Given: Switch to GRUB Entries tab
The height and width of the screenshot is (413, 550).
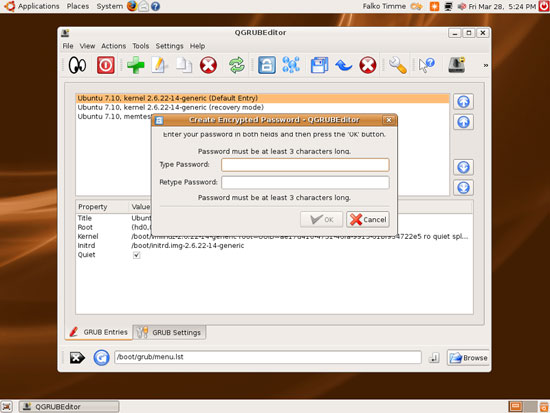Looking at the screenshot, I should point(99,332).
